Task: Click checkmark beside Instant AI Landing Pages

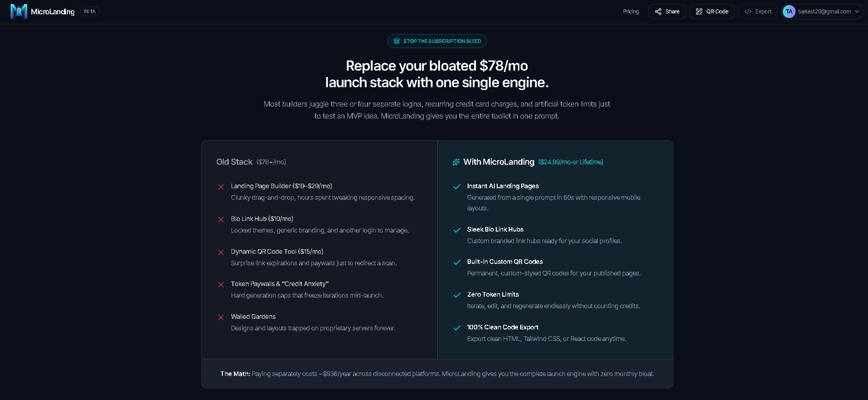Action: tap(457, 187)
